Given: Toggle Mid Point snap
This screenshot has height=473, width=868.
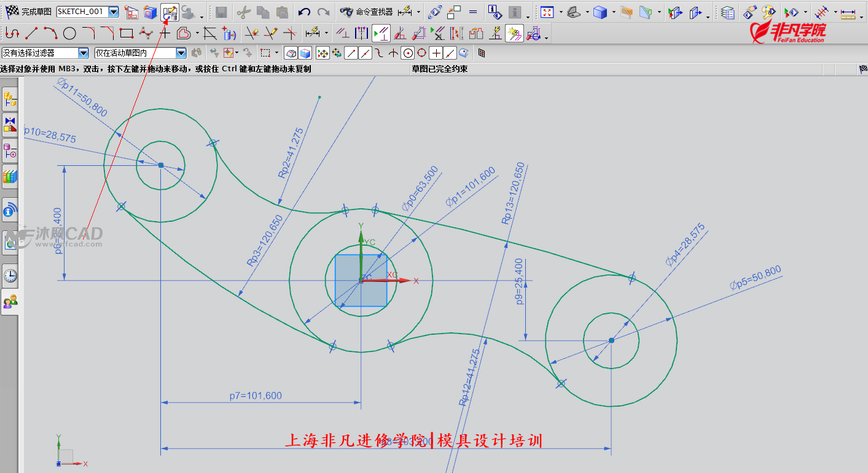Looking at the screenshot, I should point(365,53).
